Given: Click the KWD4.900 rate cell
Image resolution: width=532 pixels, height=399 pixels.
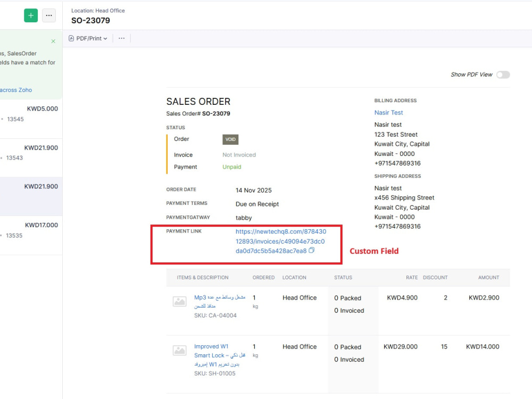Looking at the screenshot, I should click(x=402, y=298).
